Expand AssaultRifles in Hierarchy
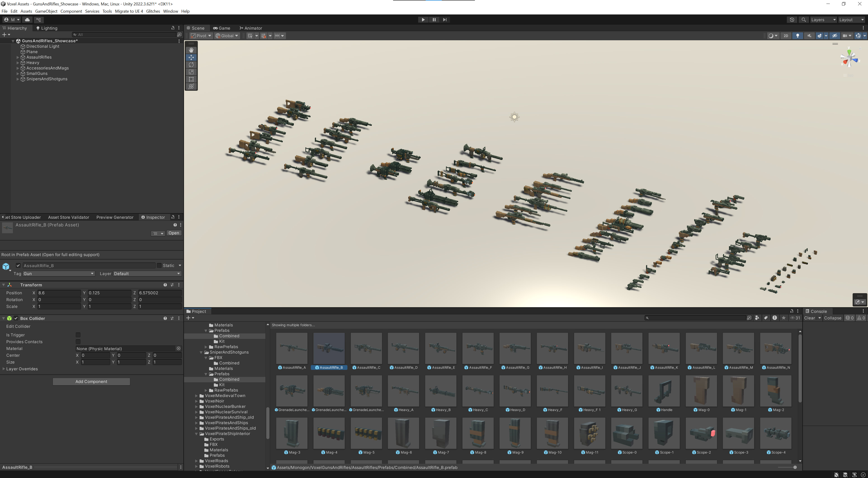Image resolution: width=868 pixels, height=478 pixels. tap(18, 57)
